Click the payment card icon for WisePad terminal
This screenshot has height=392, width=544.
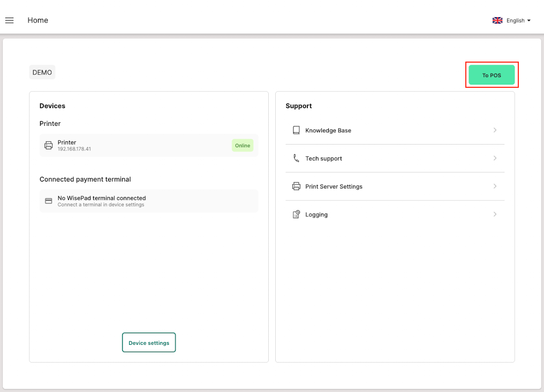(x=49, y=201)
